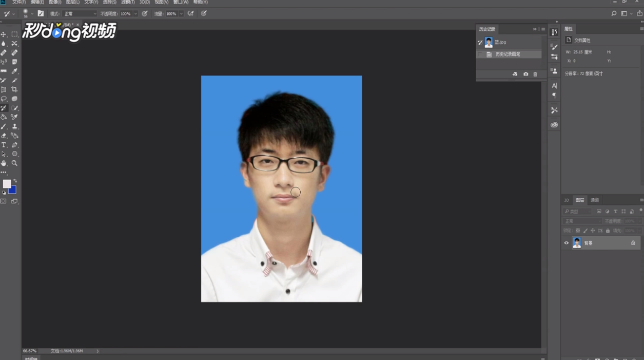Delete current history state with trash icon

coord(535,74)
